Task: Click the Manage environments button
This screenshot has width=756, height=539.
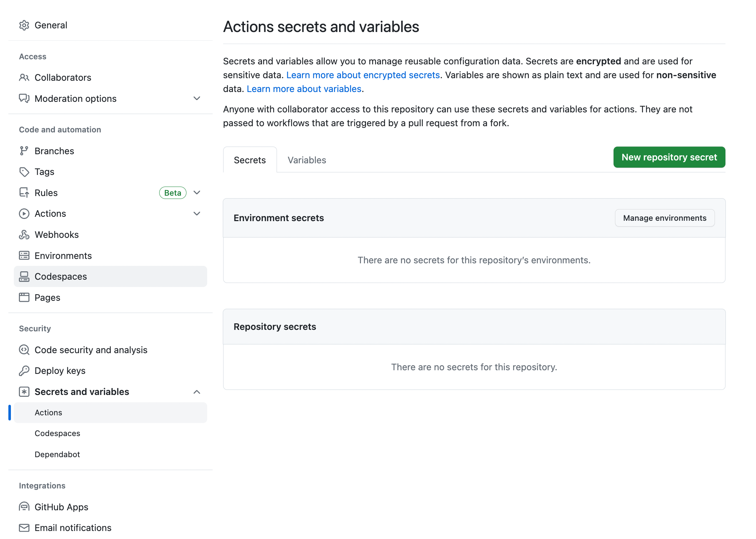Action: coord(664,218)
